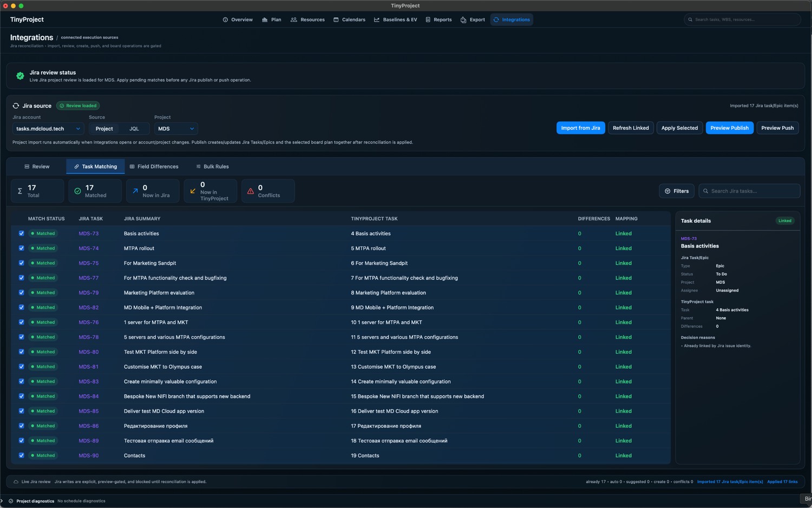This screenshot has width=812, height=508.
Task: Click the Baselines & EV chart icon
Action: click(x=377, y=19)
